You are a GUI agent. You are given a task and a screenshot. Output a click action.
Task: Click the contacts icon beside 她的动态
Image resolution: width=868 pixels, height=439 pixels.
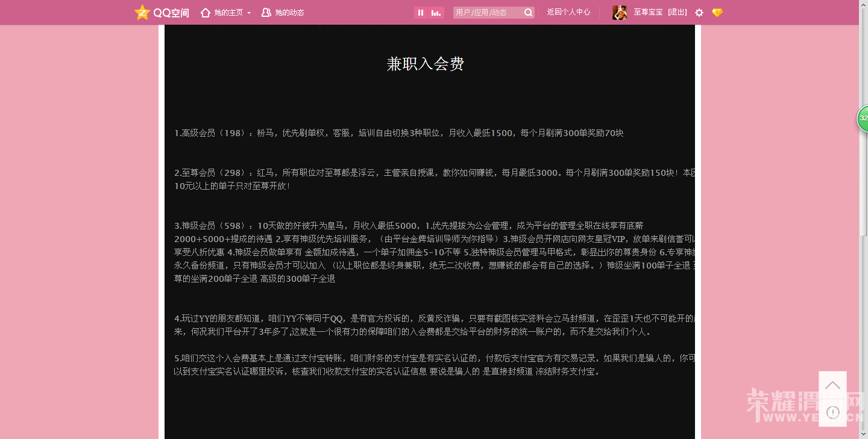coord(265,12)
